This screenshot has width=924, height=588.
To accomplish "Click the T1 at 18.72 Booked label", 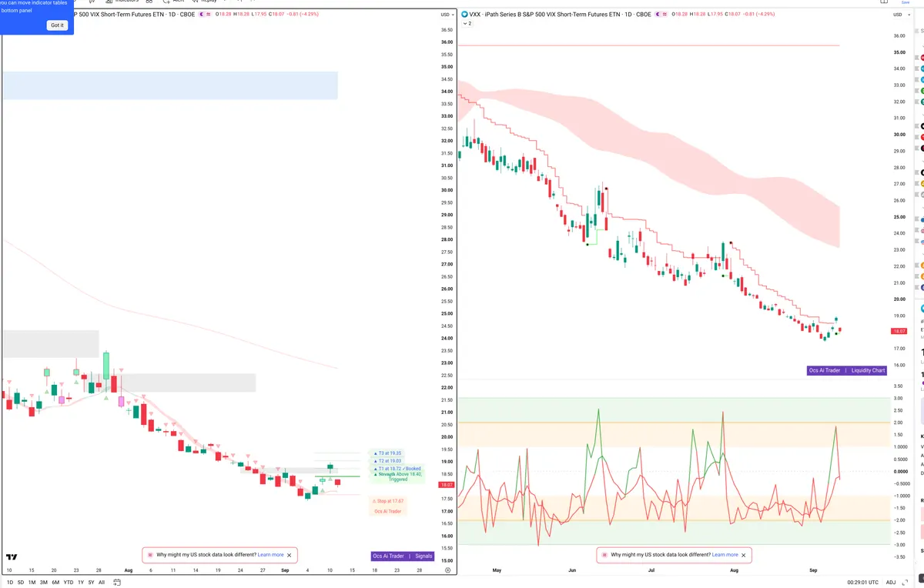I will pos(397,468).
